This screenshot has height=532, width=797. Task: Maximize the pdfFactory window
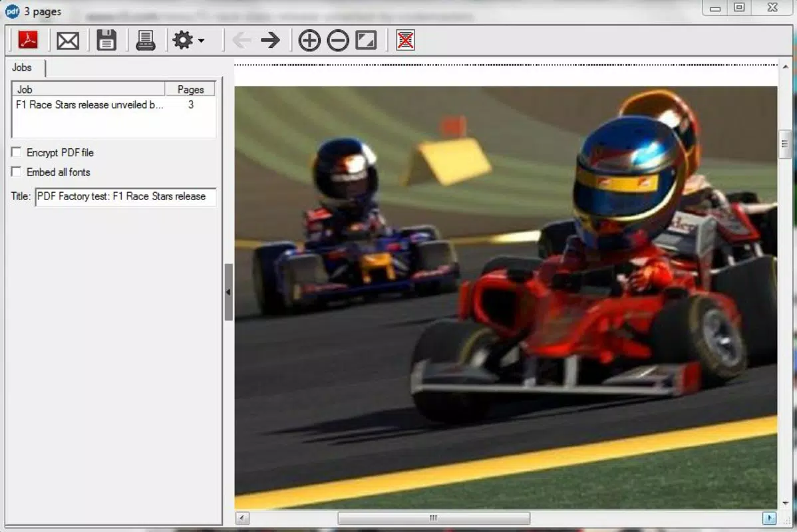tap(739, 7)
